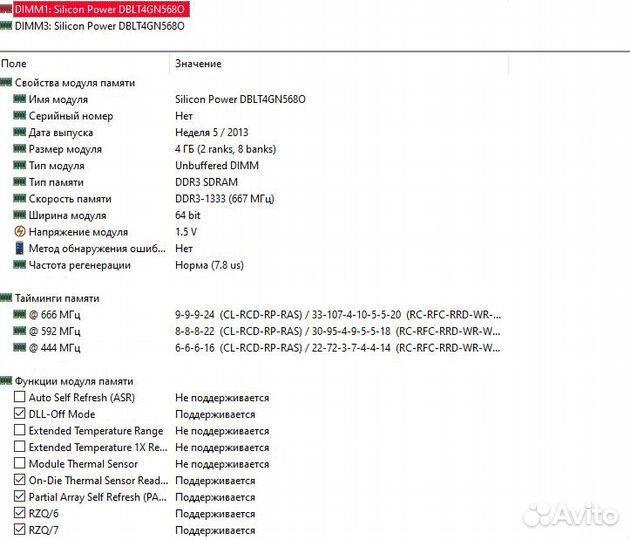Click memory icon beside Скорость памяти

coord(19,198)
